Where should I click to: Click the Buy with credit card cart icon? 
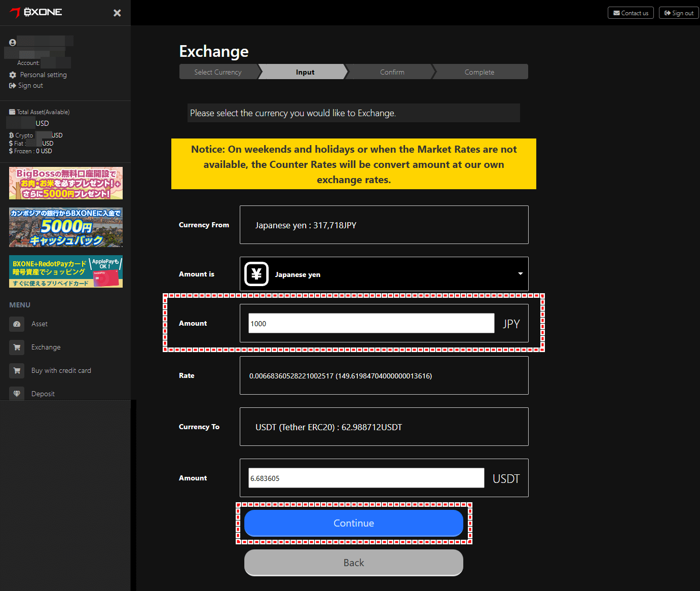coord(17,371)
